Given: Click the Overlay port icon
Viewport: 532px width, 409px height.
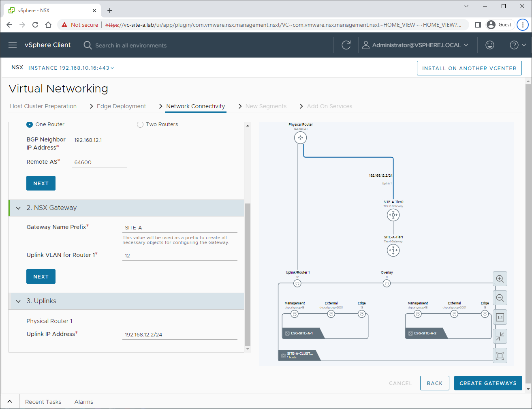Looking at the screenshot, I should pyautogui.click(x=387, y=283).
